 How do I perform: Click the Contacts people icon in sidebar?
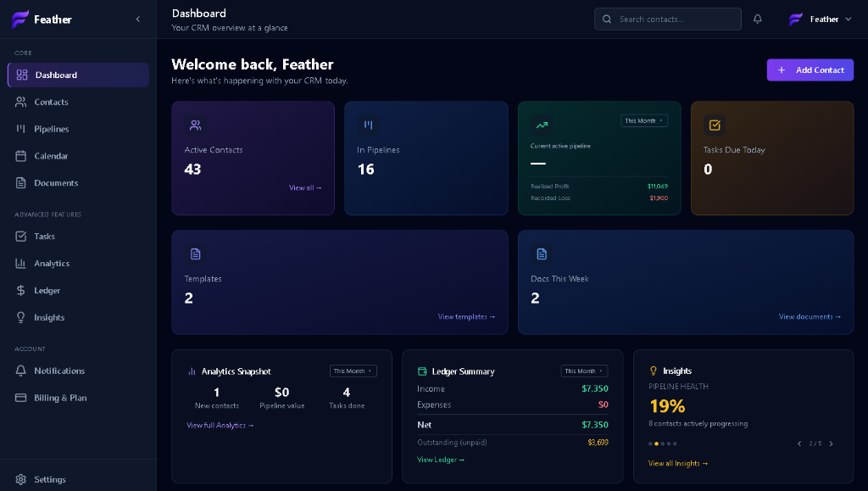coord(20,102)
